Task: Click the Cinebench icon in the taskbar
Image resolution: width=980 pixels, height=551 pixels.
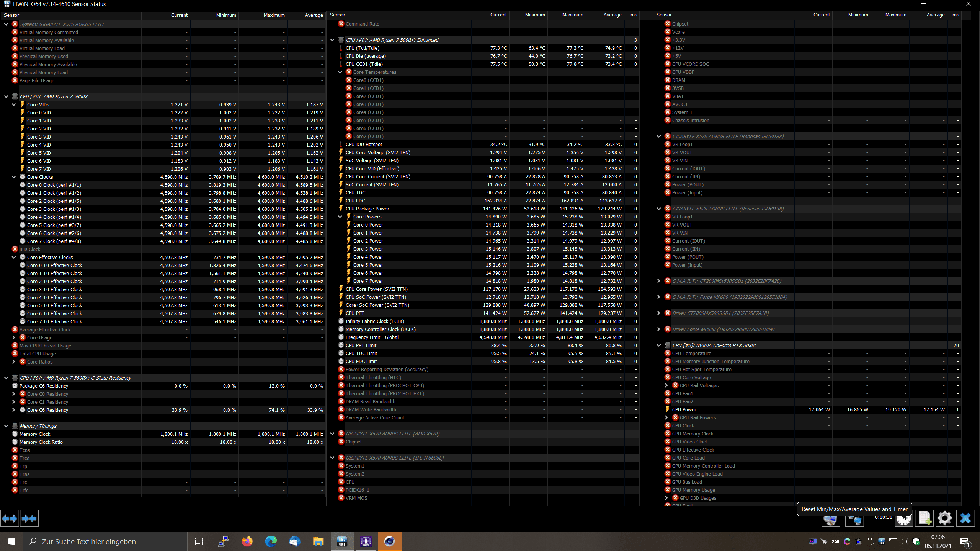Action: 390,541
